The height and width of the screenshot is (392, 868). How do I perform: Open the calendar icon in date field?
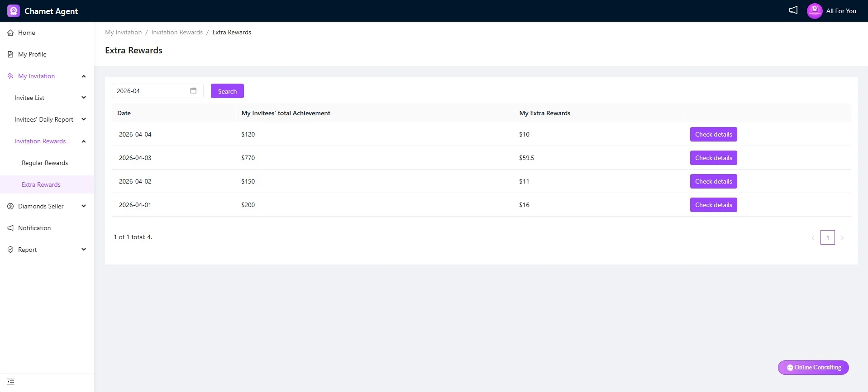point(193,90)
